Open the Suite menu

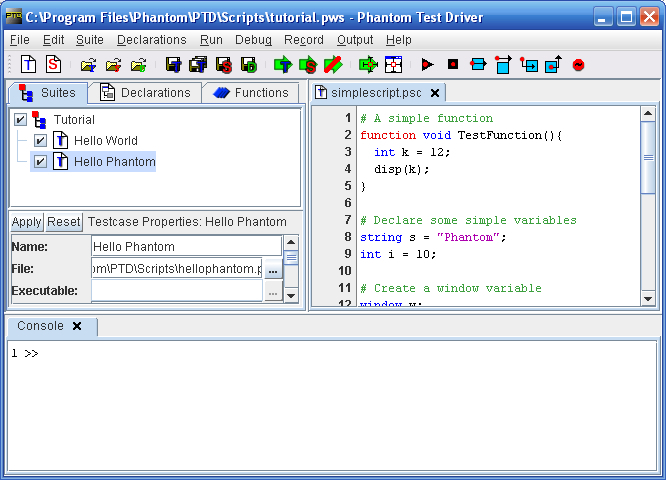tap(90, 40)
